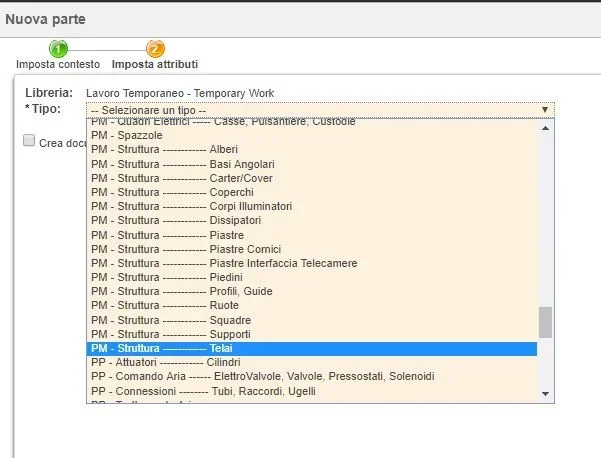Pick PM - Struttura Coperchi
Screen dimensions: 601x458
pyautogui.click(x=312, y=192)
